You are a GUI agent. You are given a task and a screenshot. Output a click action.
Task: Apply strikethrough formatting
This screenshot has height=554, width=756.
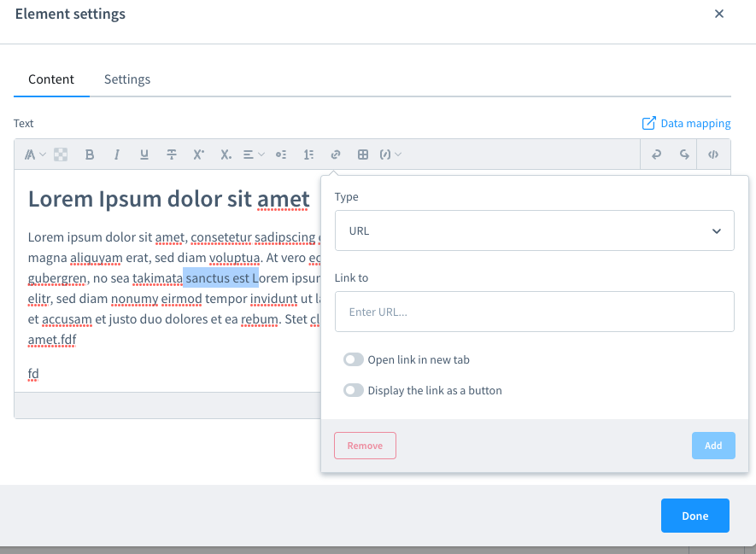coord(171,155)
